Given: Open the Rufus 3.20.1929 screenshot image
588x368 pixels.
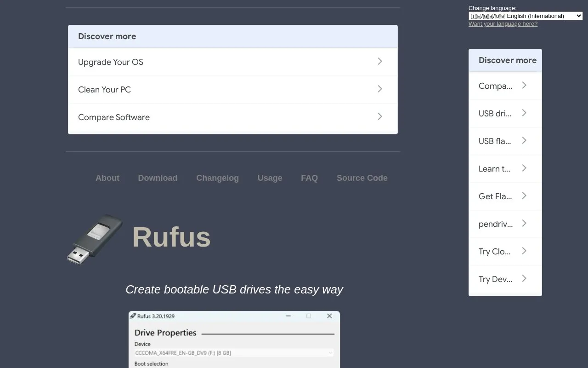Looking at the screenshot, I should click(x=234, y=339).
